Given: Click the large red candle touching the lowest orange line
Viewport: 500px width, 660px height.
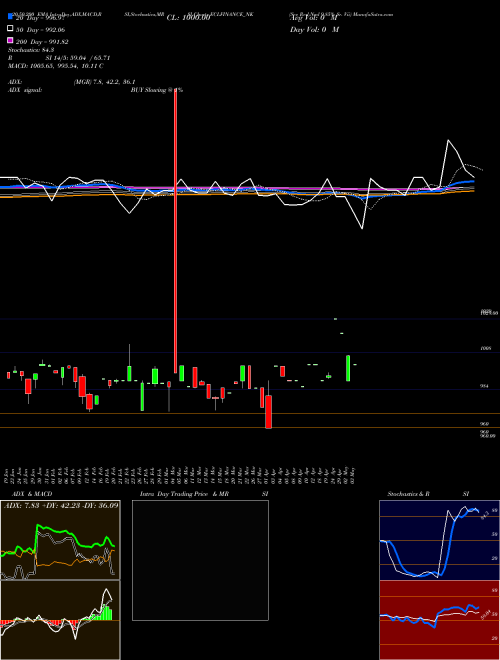Looking at the screenshot, I should (269, 412).
